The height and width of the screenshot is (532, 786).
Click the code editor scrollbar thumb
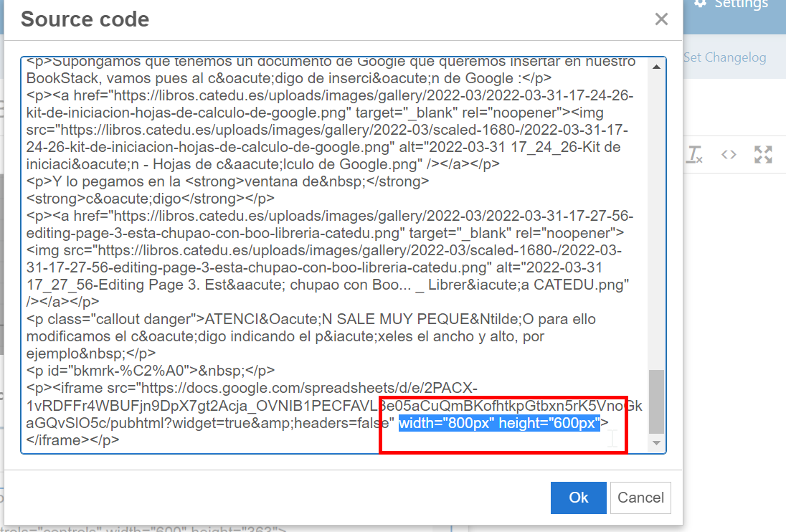(656, 402)
